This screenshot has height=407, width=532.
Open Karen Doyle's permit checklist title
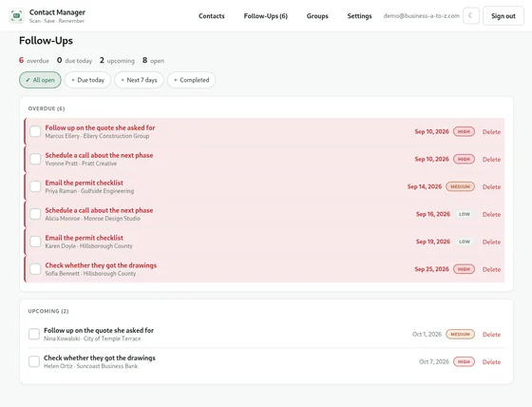point(85,238)
